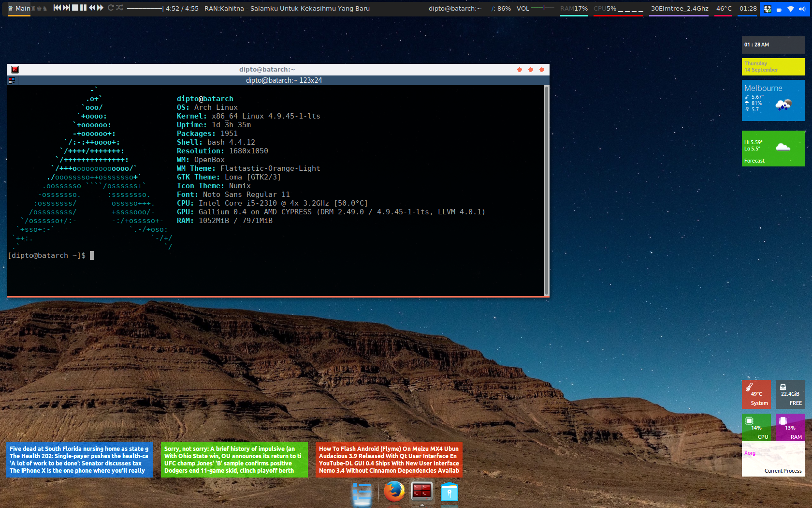
Task: Open 'Five dead at South Florida' headline
Action: click(x=79, y=449)
